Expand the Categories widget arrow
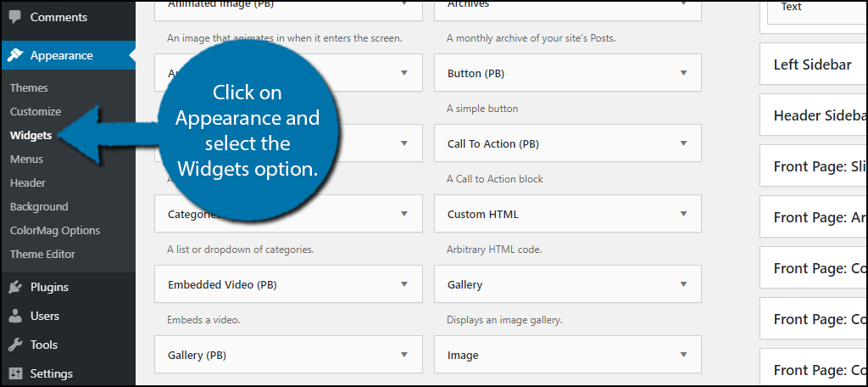 click(x=404, y=214)
